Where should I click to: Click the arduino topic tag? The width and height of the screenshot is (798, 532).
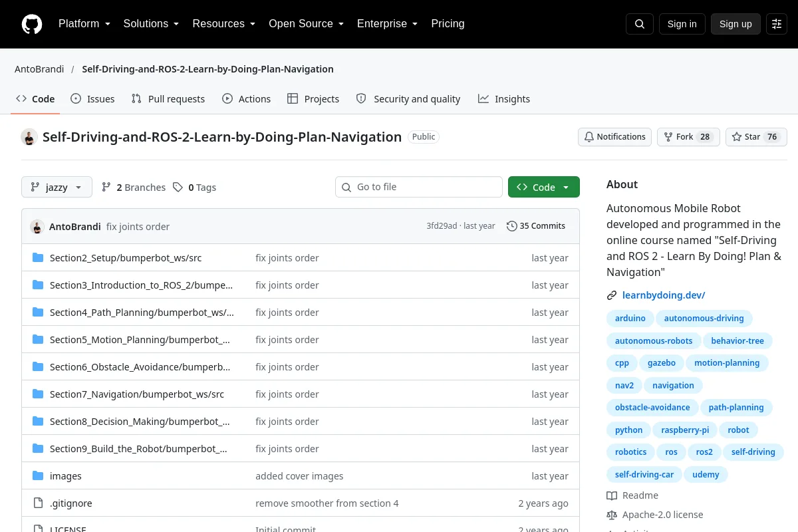(x=630, y=319)
